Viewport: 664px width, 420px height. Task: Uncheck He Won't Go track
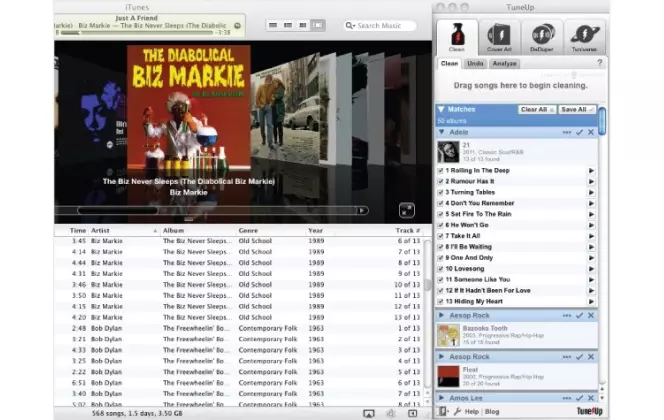pyautogui.click(x=440, y=225)
